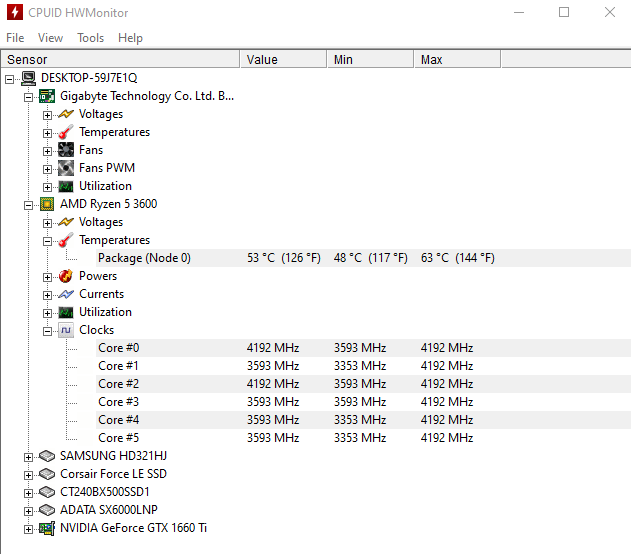This screenshot has height=554, width=631.
Task: Open the Help menu
Action: click(130, 38)
